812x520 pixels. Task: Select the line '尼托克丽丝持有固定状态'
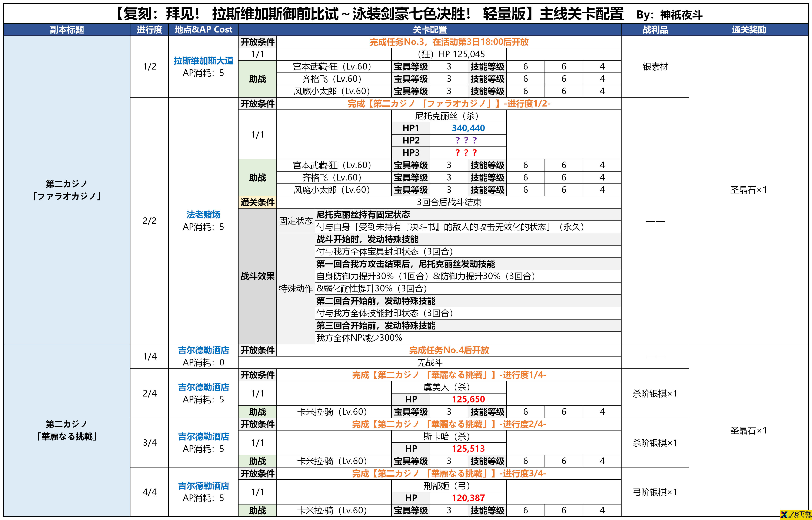click(x=363, y=215)
